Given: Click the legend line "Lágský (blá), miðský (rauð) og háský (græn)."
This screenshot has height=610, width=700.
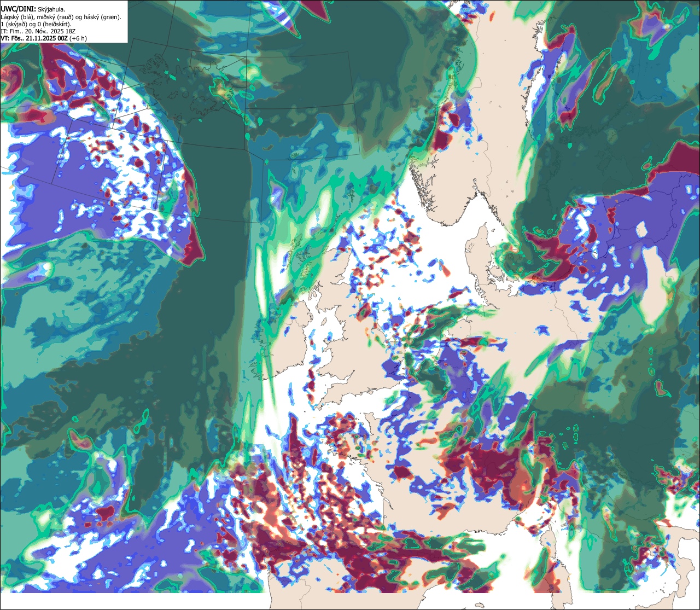Looking at the screenshot, I should (61, 17).
